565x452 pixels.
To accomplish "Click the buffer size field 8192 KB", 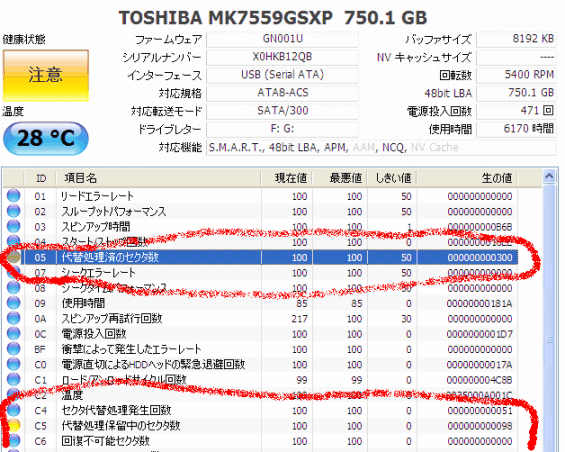I will [x=516, y=39].
